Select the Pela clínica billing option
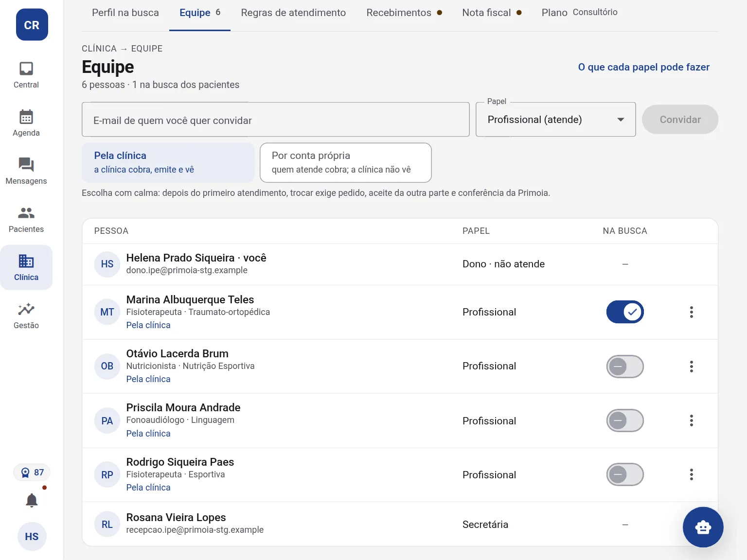 168,162
